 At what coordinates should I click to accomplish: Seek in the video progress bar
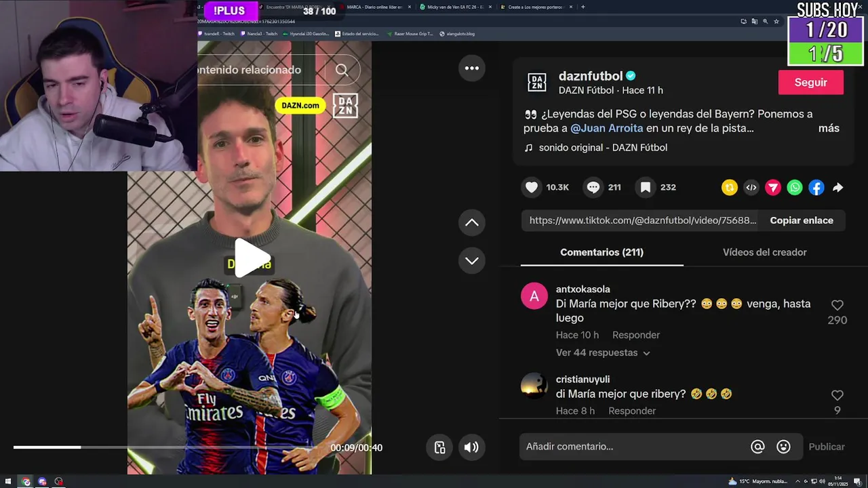point(170,447)
